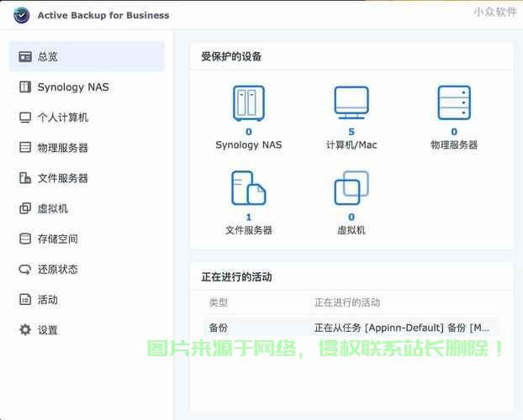This screenshot has height=420, width=523.
Task: Select the 备份 cell in activity row
Action: click(x=219, y=328)
